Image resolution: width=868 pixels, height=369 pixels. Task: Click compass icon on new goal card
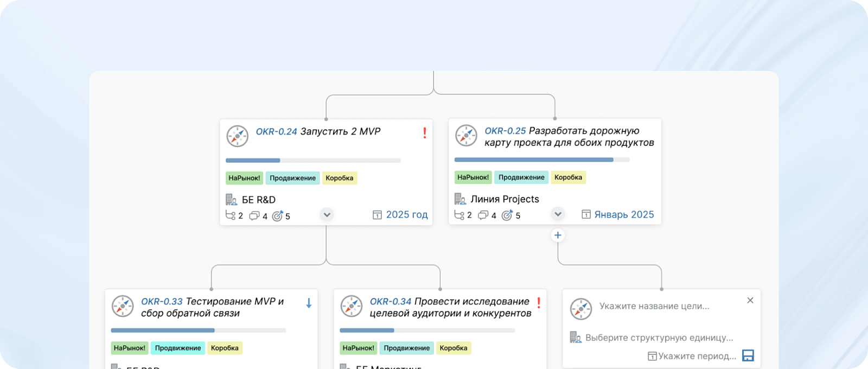pyautogui.click(x=581, y=309)
